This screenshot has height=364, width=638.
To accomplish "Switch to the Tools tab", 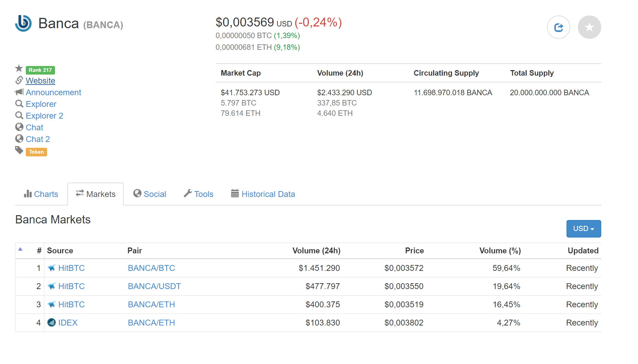I will point(198,194).
